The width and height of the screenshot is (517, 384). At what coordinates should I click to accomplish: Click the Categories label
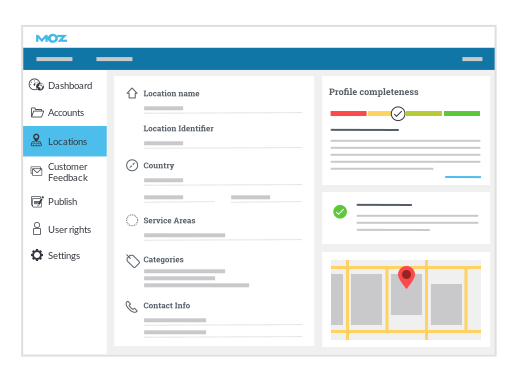coord(163,260)
